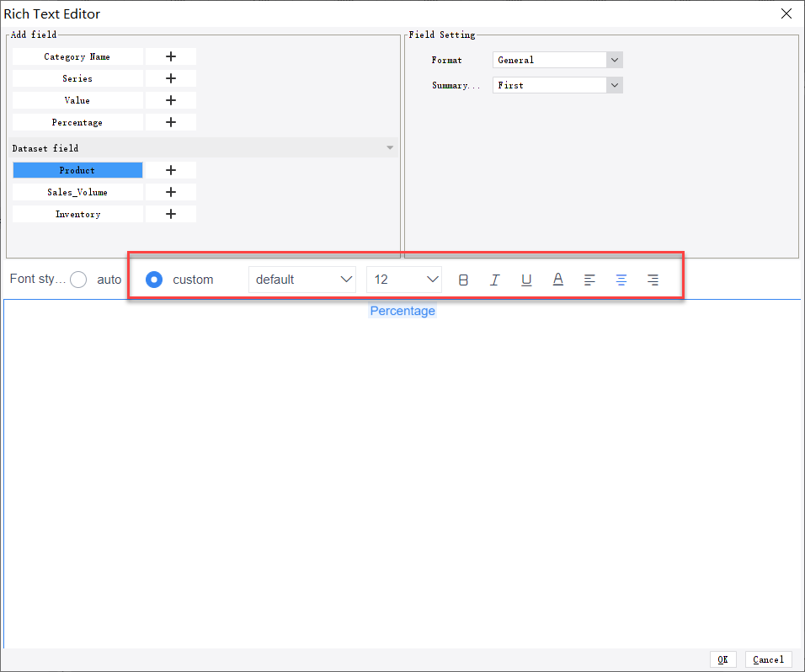Screen dimensions: 805x672
Task: Click the Cancel button
Action: [769, 659]
